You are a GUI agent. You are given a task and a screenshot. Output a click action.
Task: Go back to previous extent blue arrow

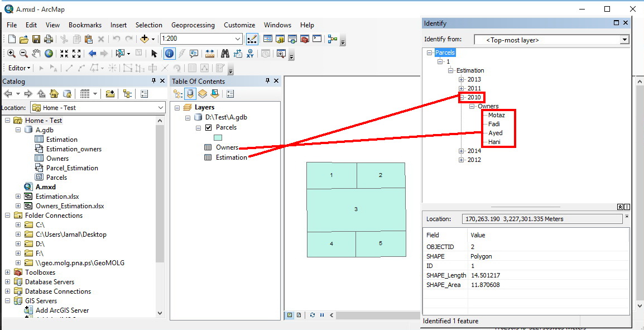click(93, 54)
